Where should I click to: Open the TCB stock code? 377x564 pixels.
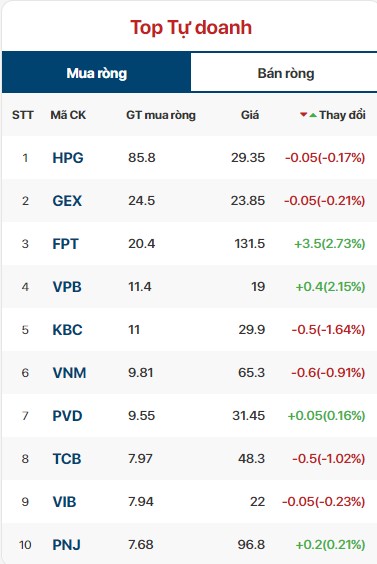[67, 459]
